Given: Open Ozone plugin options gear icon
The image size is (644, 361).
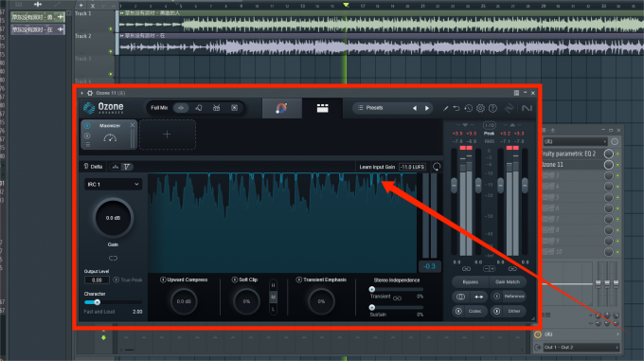Looking at the screenshot, I should tap(90, 93).
